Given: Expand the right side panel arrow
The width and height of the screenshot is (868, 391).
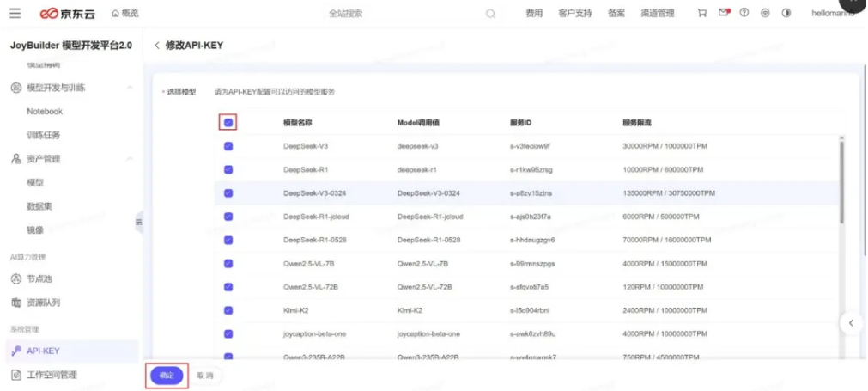Looking at the screenshot, I should coord(850,323).
